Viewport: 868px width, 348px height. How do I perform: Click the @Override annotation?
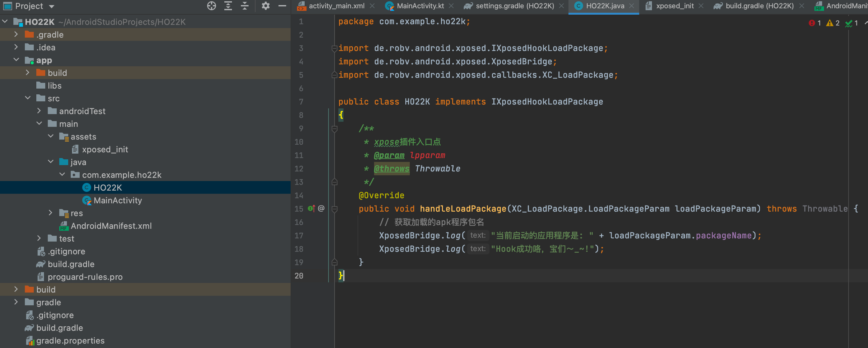coord(381,195)
